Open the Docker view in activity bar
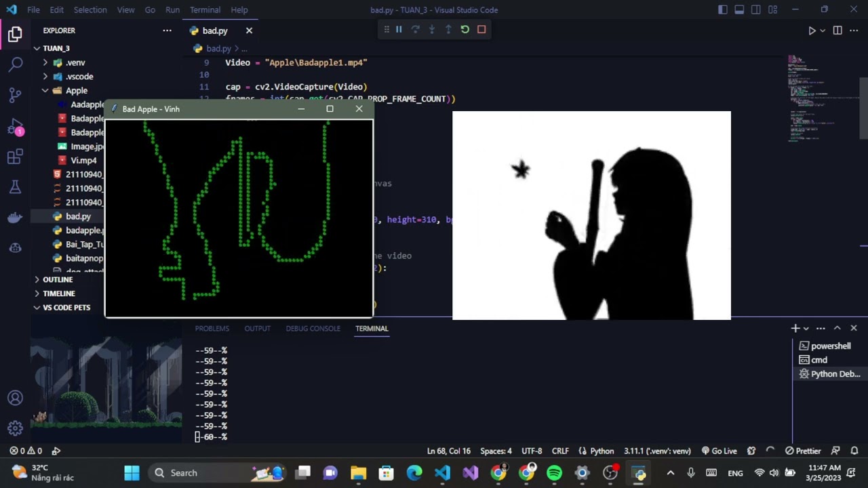868x488 pixels. coord(15,218)
